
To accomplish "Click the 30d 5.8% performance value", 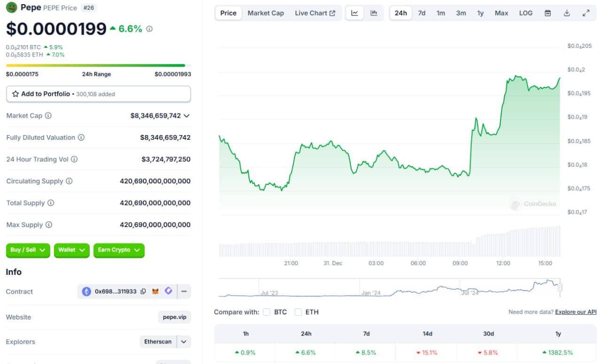I will click(488, 353).
